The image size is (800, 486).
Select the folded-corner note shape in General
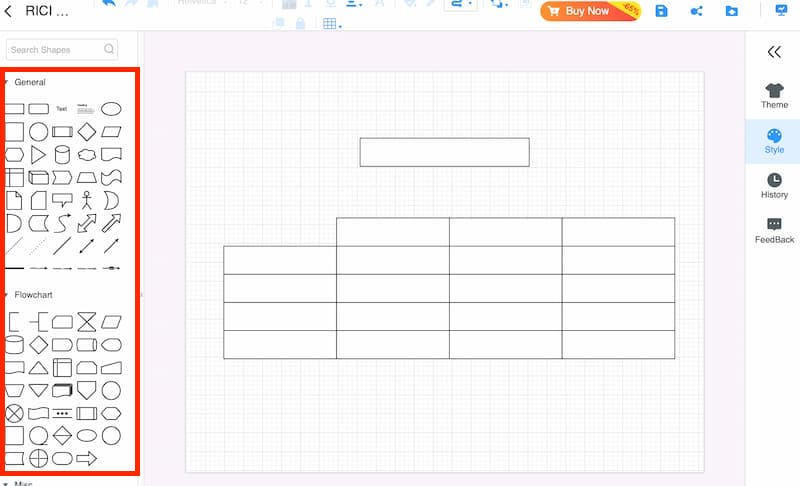click(x=14, y=200)
